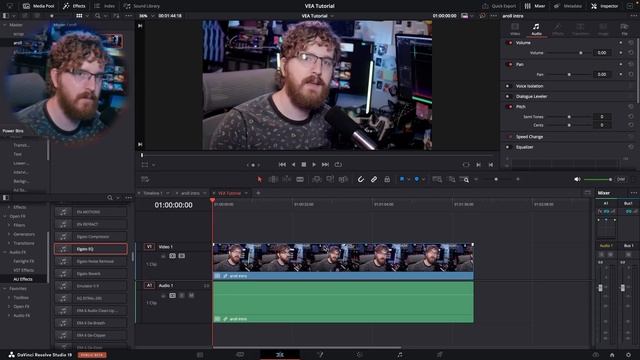Open the Fusion page icon
This screenshot has height=360, width=640.
(x=320, y=355)
